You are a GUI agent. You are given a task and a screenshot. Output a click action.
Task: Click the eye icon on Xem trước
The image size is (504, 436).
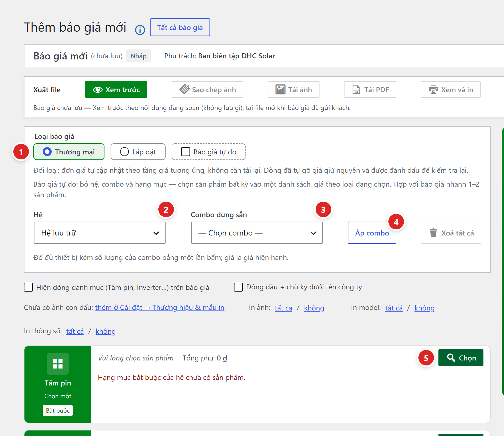(x=98, y=90)
